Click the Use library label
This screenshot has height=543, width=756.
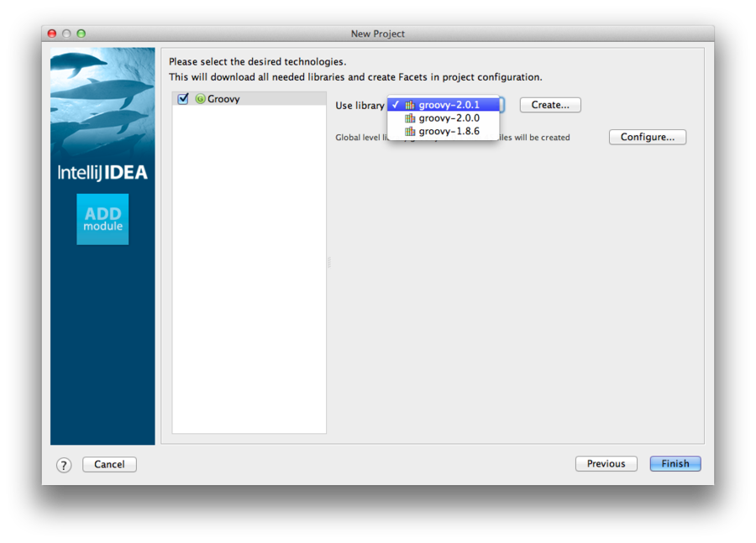pos(360,106)
